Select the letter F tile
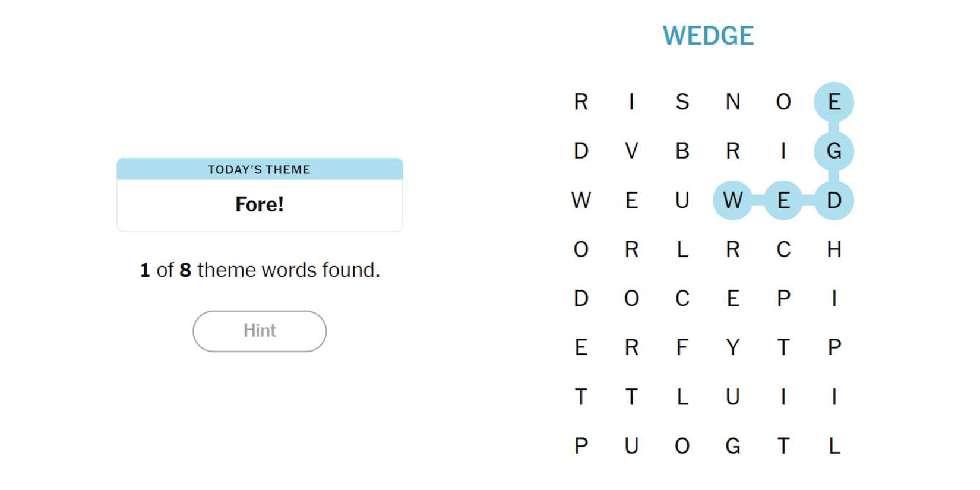Screen dimensions: 980x490 (682, 347)
